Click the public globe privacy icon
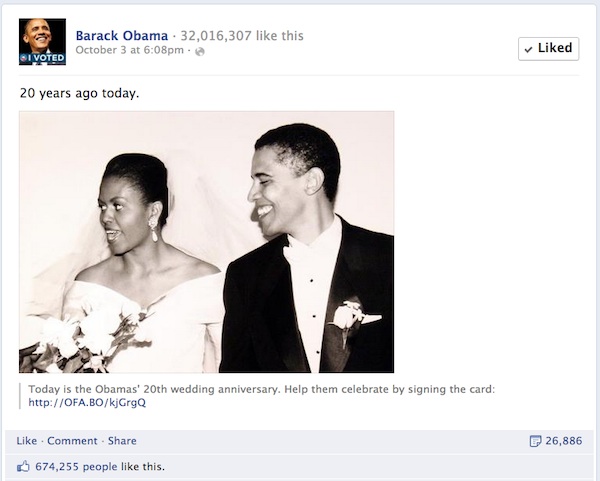Image resolution: width=600 pixels, height=481 pixels. point(200,51)
